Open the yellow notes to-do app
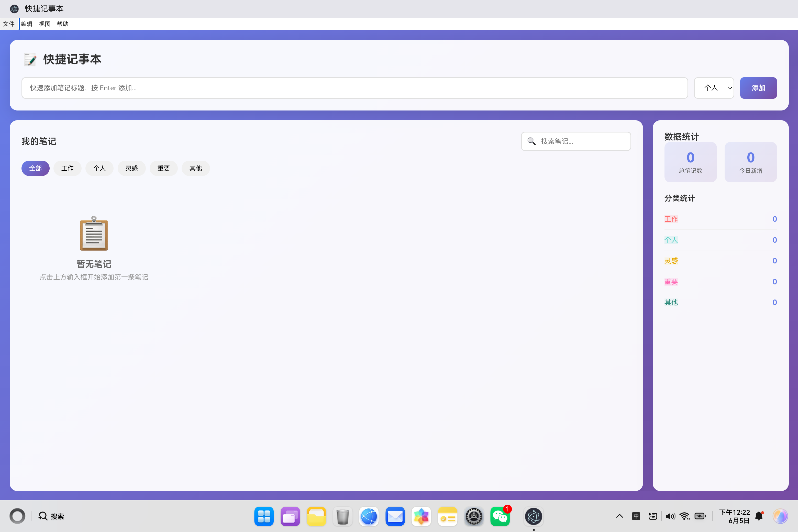The height and width of the screenshot is (532, 798). [448, 516]
